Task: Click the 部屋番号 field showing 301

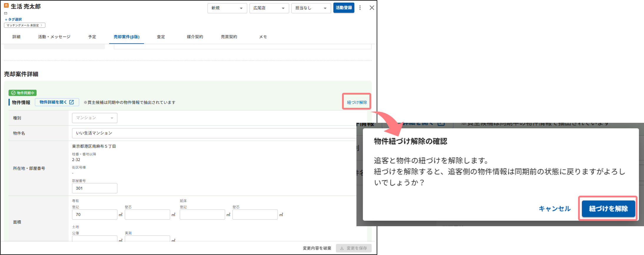Action: (x=94, y=188)
